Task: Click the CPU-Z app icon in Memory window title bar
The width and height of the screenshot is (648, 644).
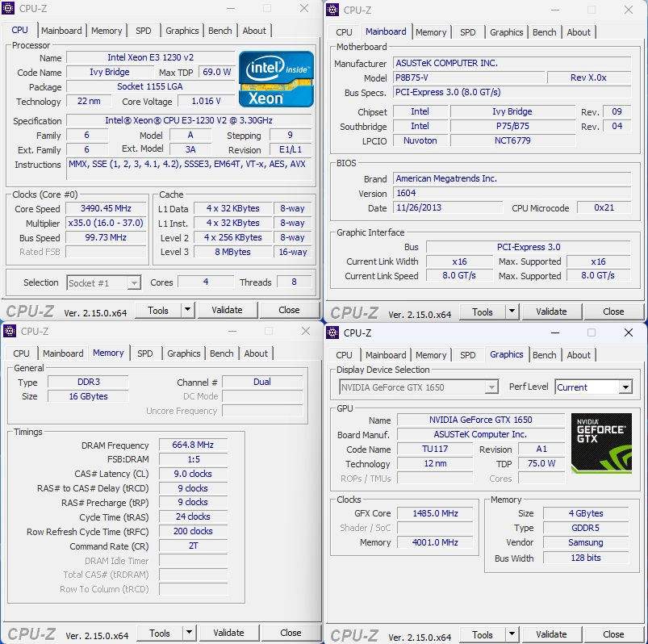Action: (x=10, y=331)
